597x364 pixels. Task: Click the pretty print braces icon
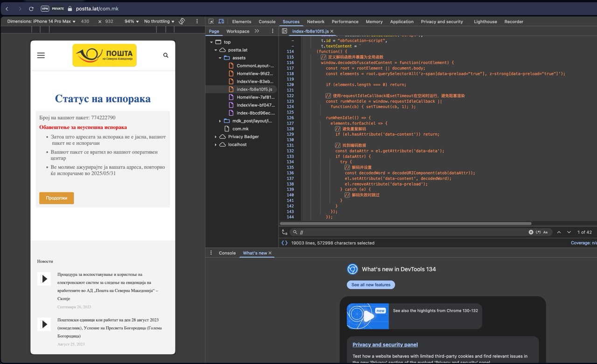285,243
